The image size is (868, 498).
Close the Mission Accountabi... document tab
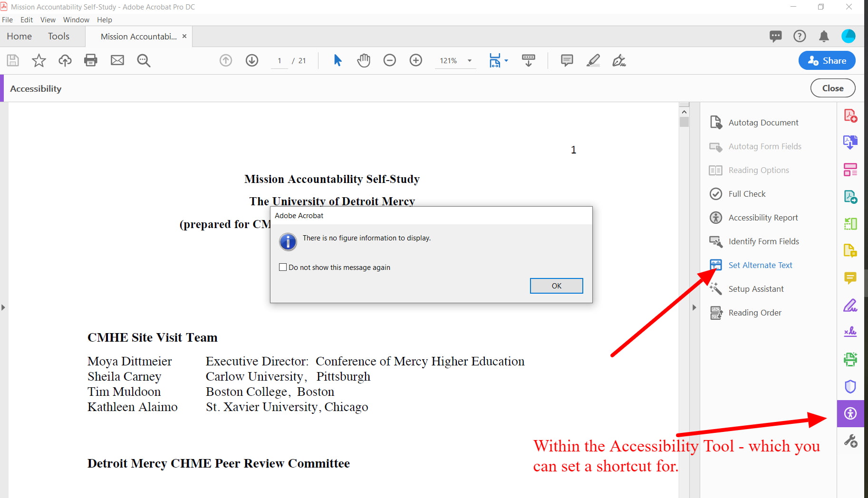click(x=184, y=36)
